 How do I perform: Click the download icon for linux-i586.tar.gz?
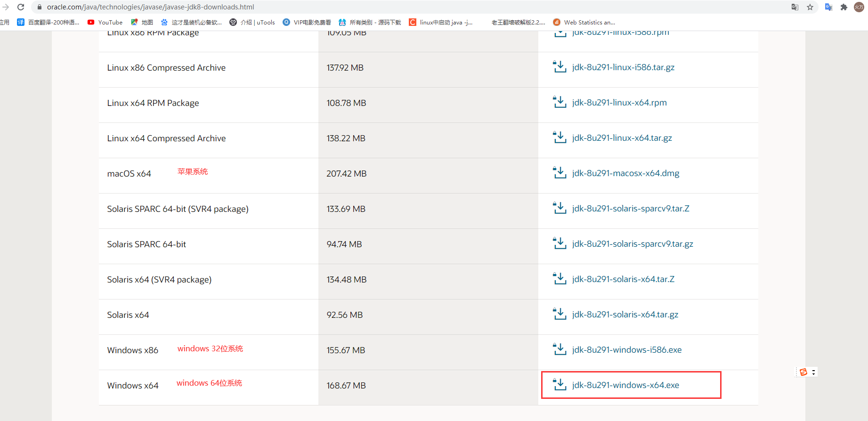[560, 67]
